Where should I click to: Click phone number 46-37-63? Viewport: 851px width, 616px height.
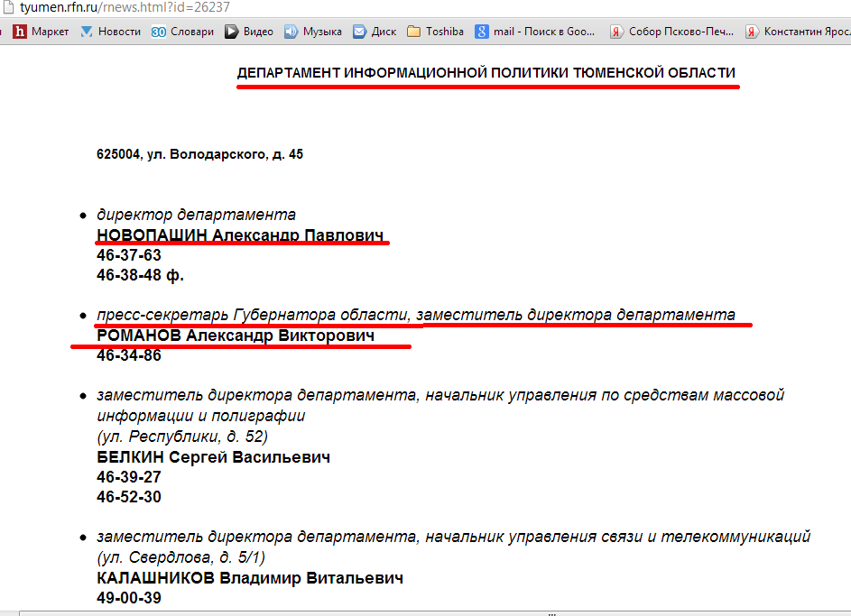pos(129,255)
